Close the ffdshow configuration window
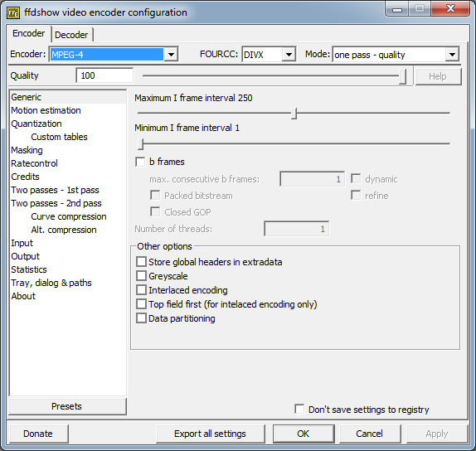Viewport: 476px width, 451px height. click(450, 9)
